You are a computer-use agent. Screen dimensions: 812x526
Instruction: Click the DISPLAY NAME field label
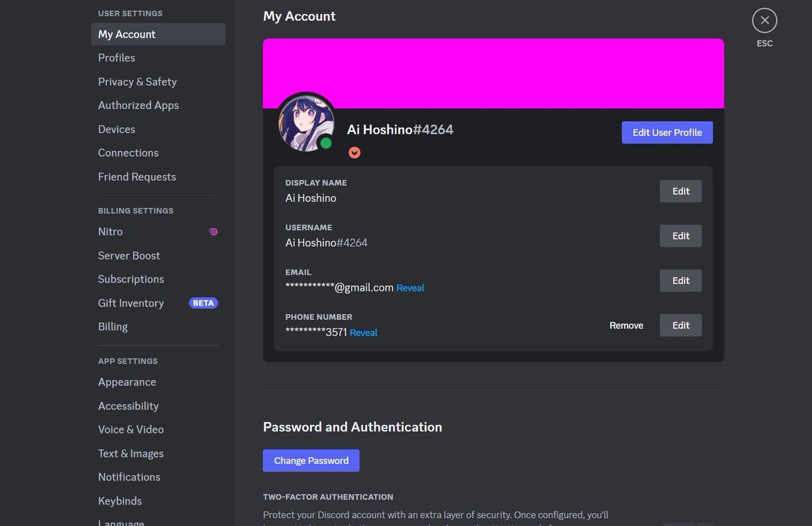tap(316, 183)
